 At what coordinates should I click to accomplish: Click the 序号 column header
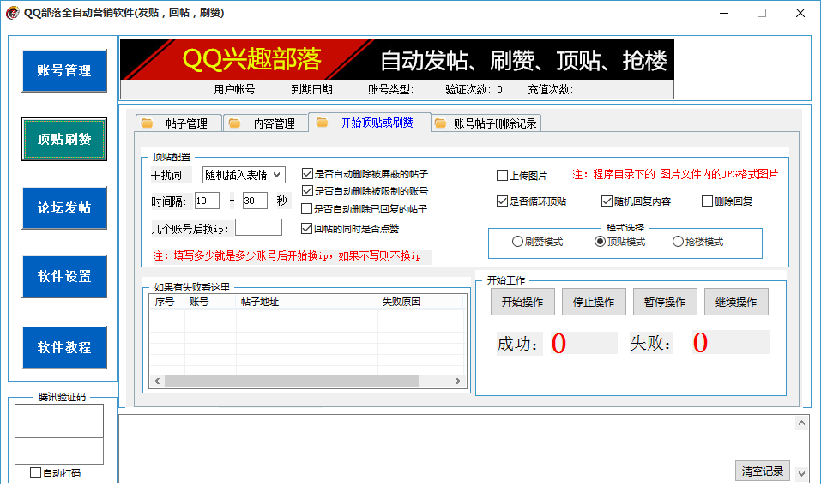(167, 302)
